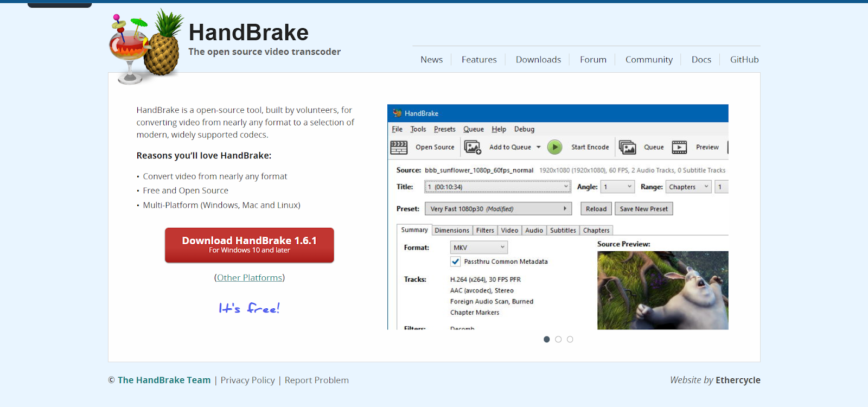The image size is (868, 407).
Task: Click the green Start Encode play icon
Action: click(554, 147)
